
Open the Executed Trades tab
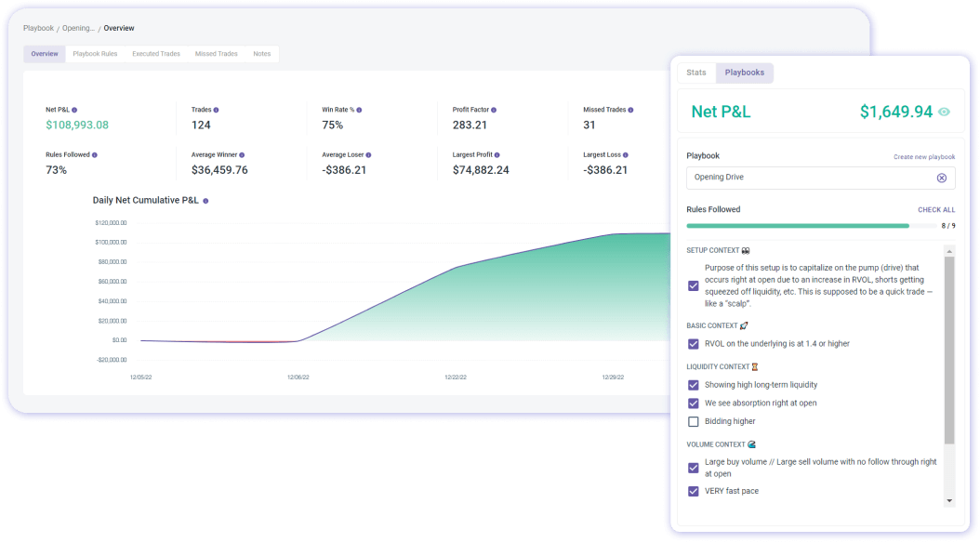click(x=155, y=53)
